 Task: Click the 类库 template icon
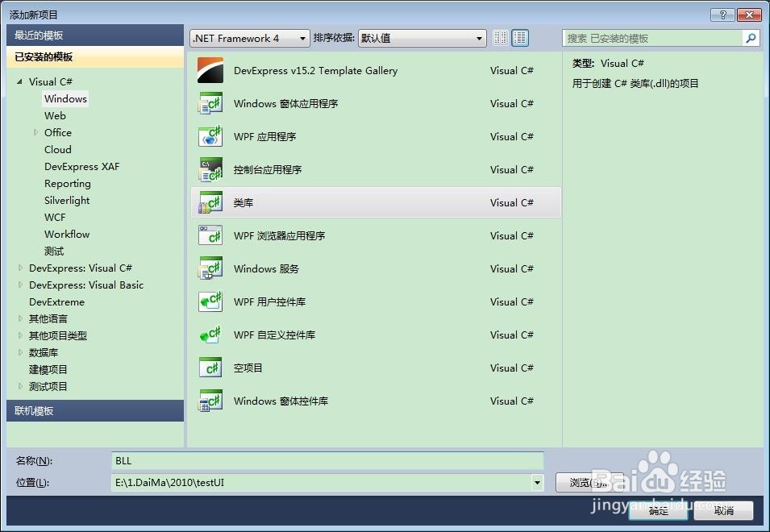coord(210,202)
